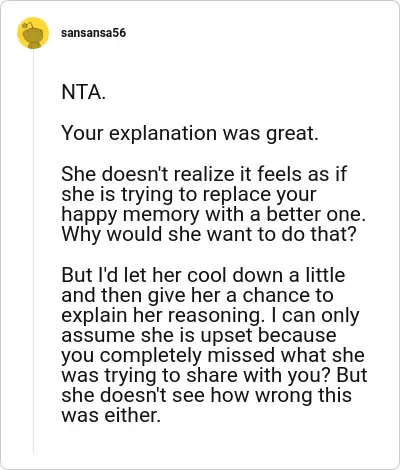Click the 'Your explanation was great.' sentence

click(190, 133)
